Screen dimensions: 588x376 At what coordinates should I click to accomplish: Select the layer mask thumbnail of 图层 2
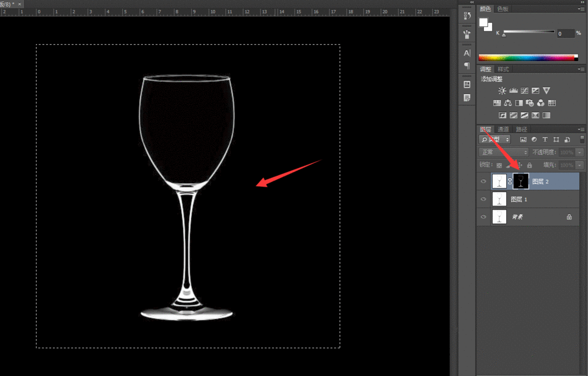pyautogui.click(x=521, y=182)
